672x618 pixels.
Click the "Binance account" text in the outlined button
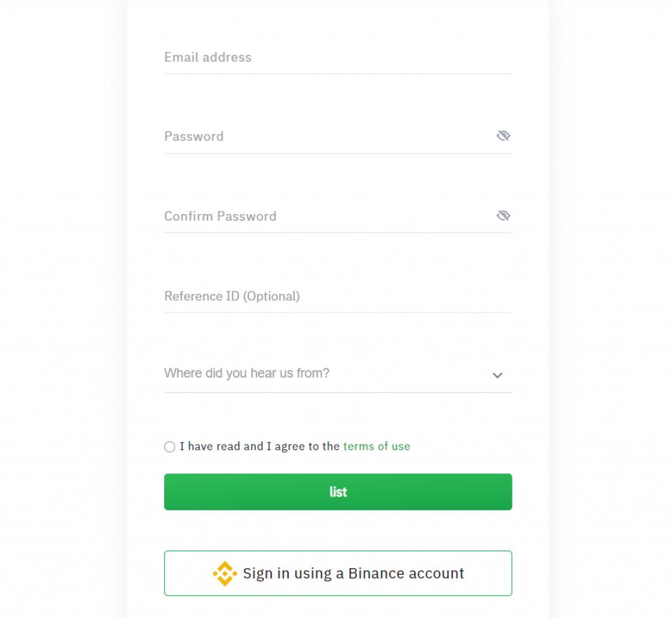tap(406, 573)
